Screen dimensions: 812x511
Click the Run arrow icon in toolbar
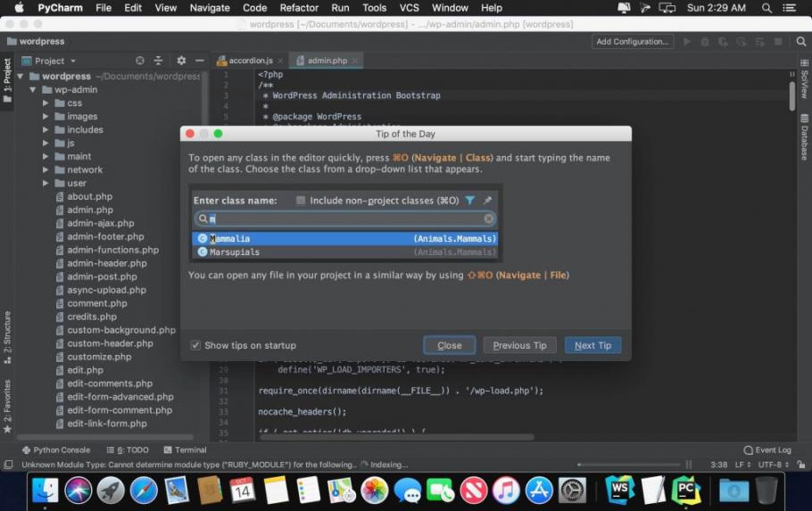pos(687,41)
